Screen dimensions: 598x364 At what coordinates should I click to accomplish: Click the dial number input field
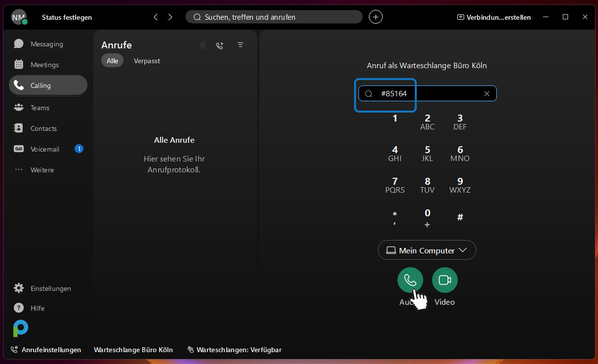pyautogui.click(x=435, y=93)
